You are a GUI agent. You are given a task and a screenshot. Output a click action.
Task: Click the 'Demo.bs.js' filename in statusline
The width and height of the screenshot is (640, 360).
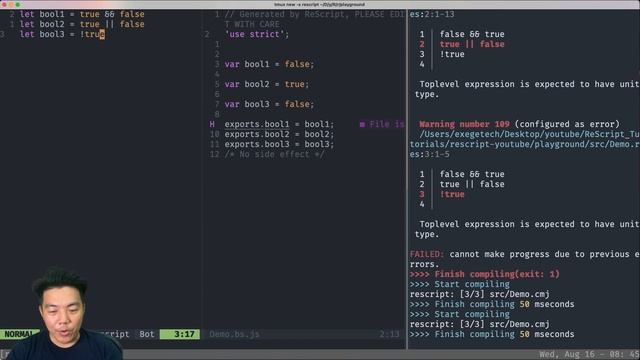click(234, 334)
